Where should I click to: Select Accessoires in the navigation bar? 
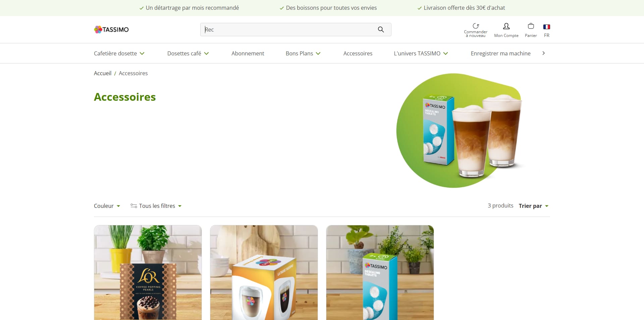(x=358, y=53)
